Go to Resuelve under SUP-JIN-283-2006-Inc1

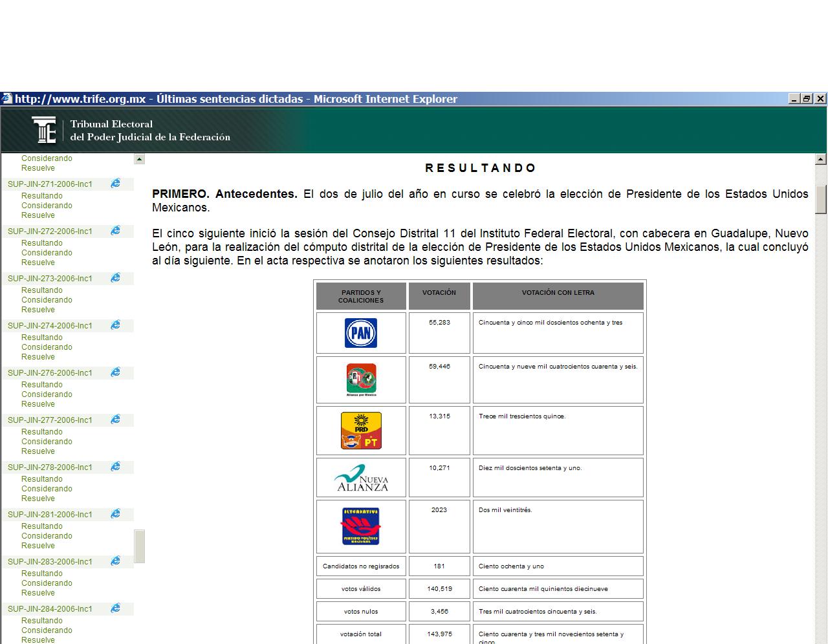(x=38, y=593)
